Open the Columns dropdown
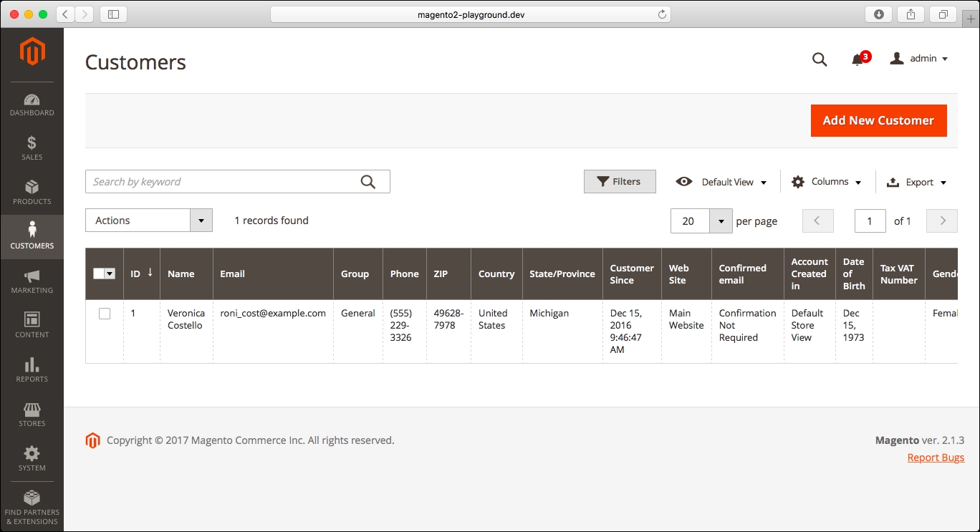 click(x=826, y=182)
